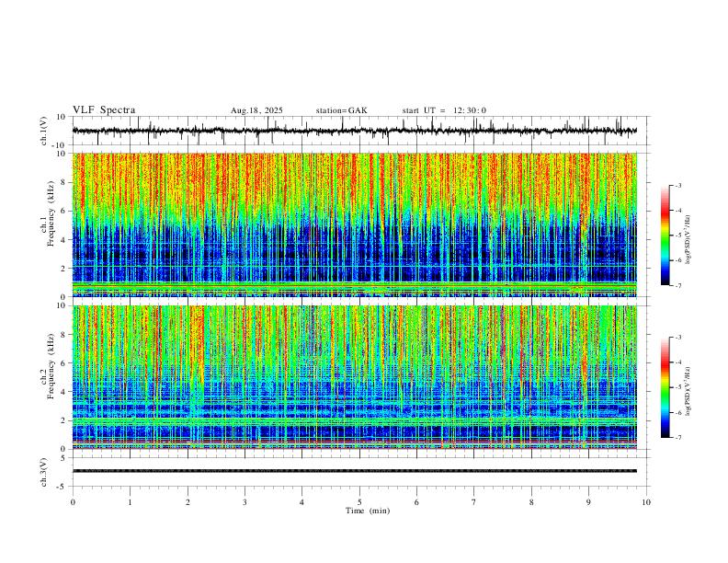728x563 pixels.
Task: Click the time axis tick label '7'
Action: (474, 502)
